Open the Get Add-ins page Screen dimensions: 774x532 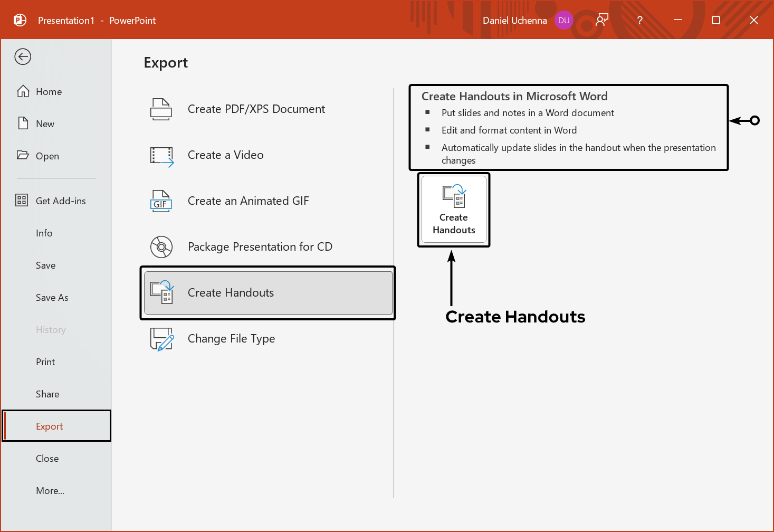click(x=61, y=201)
